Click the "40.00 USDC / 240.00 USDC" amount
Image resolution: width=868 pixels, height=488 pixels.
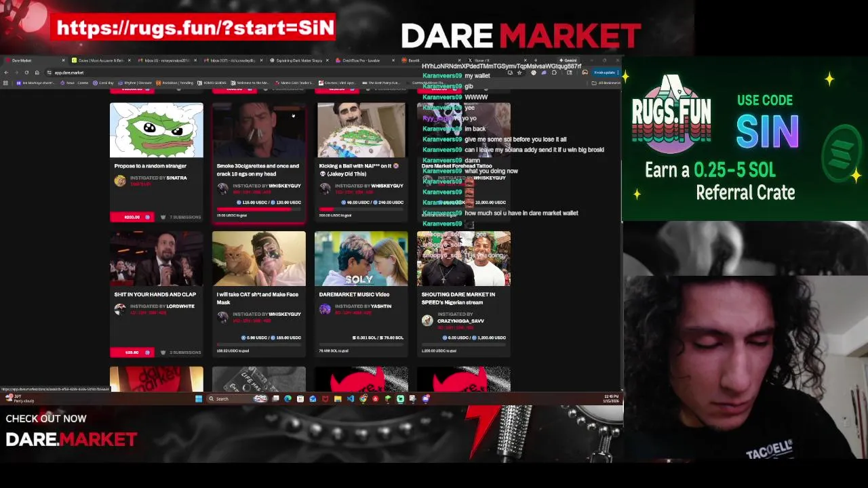[x=373, y=203]
